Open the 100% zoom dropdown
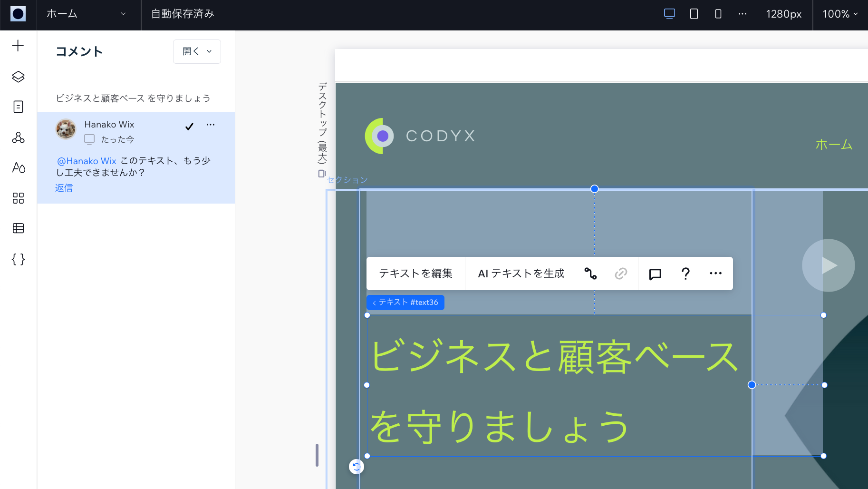This screenshot has width=868, height=489. tap(840, 14)
